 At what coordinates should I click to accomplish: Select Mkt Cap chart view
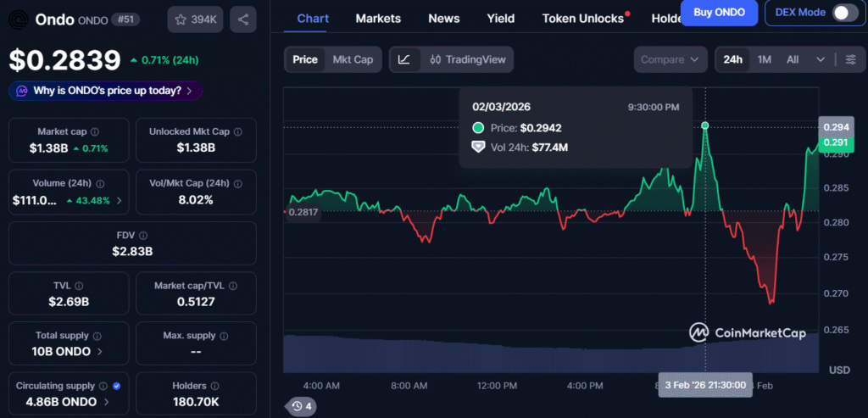click(353, 59)
